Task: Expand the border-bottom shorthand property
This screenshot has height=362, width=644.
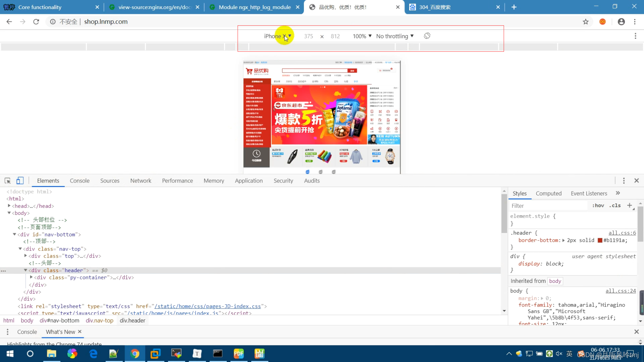Action: click(x=563, y=240)
